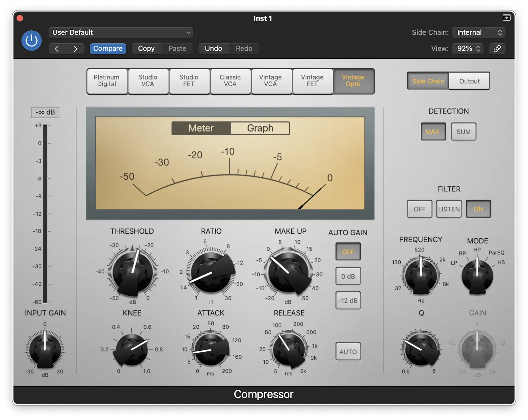Open the Side Chain Internal dropdown
Image resolution: width=528 pixels, height=420 pixels.
[x=479, y=32]
